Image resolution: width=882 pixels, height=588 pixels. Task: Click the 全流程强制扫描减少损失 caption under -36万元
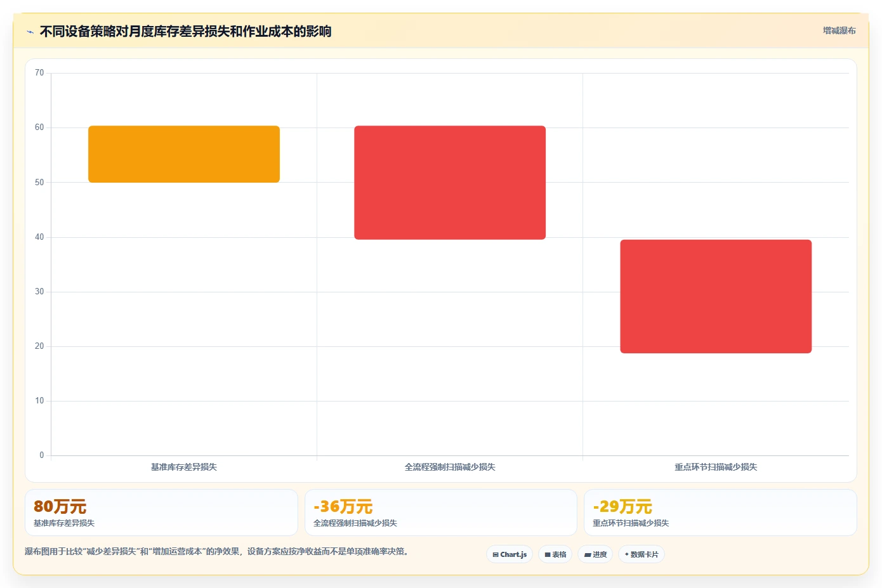click(x=355, y=523)
